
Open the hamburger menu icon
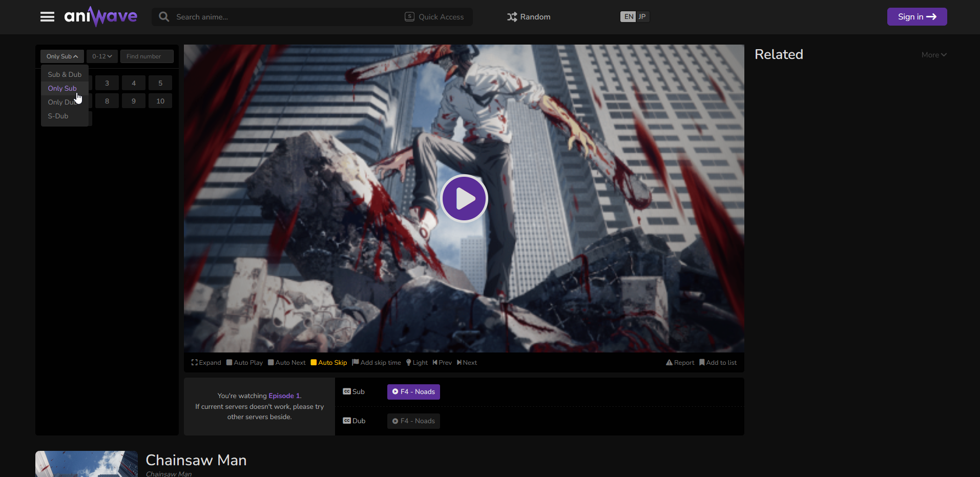point(47,17)
